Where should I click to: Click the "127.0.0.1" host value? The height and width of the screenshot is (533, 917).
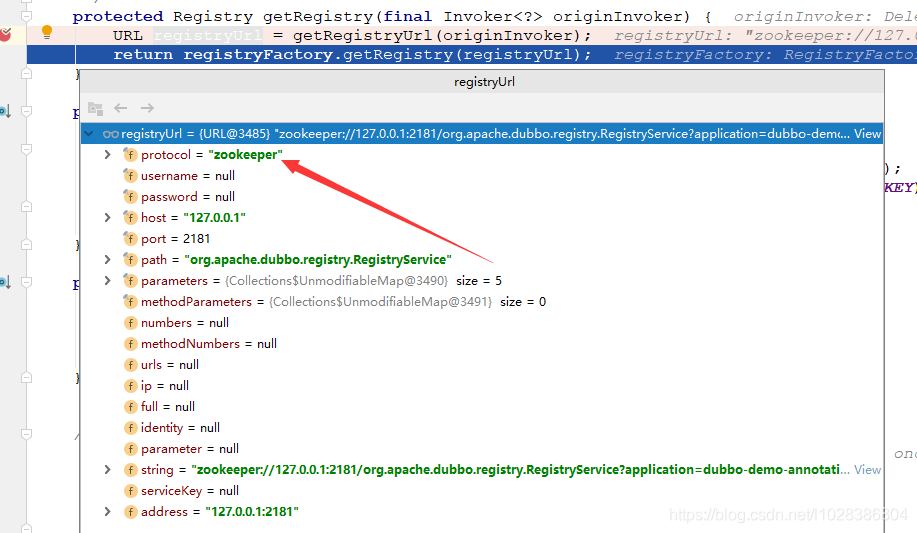[215, 218]
